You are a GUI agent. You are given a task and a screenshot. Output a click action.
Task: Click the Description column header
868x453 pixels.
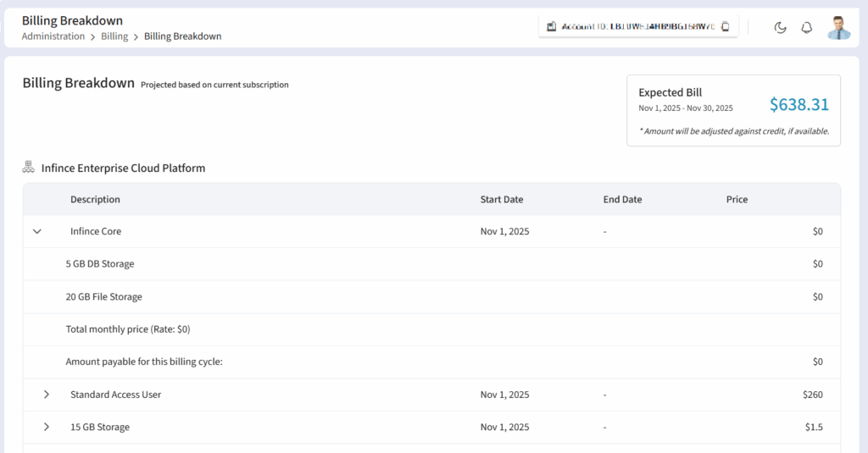point(95,200)
